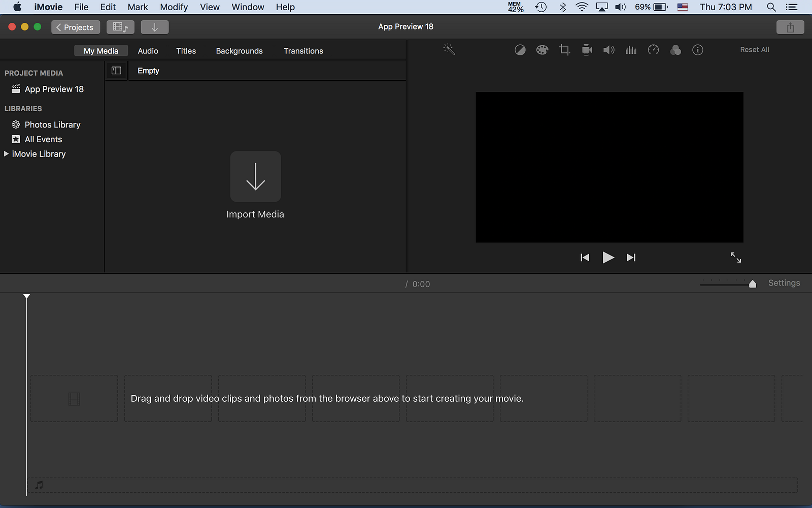This screenshot has height=508, width=812.
Task: Switch to the Transitions tab
Action: click(303, 51)
